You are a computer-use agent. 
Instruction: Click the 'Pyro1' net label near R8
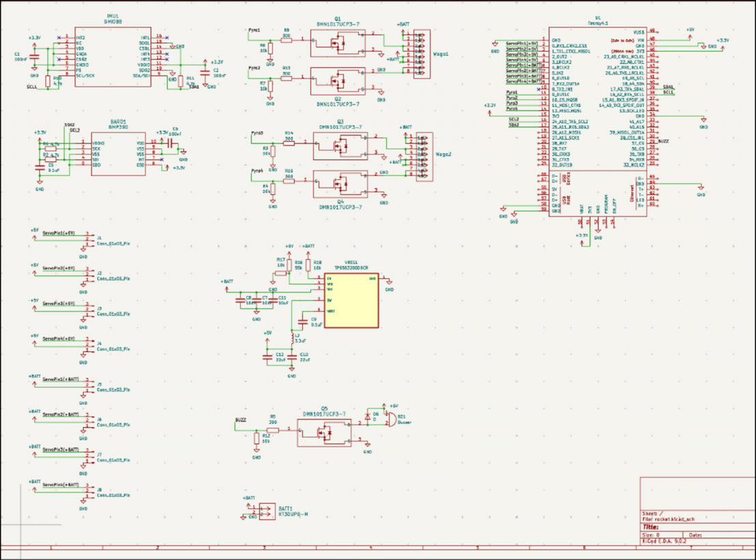254,30
